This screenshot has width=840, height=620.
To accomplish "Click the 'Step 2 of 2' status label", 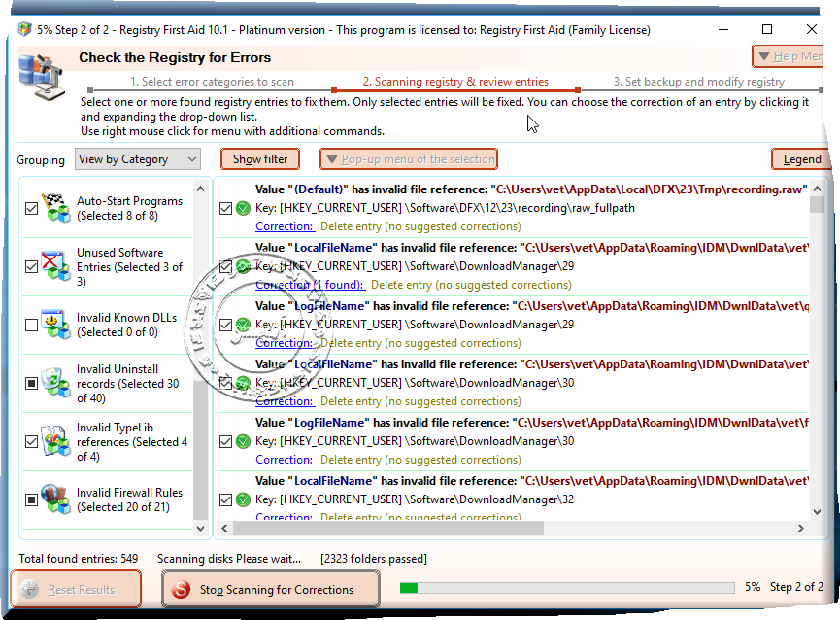I will click(x=796, y=587).
